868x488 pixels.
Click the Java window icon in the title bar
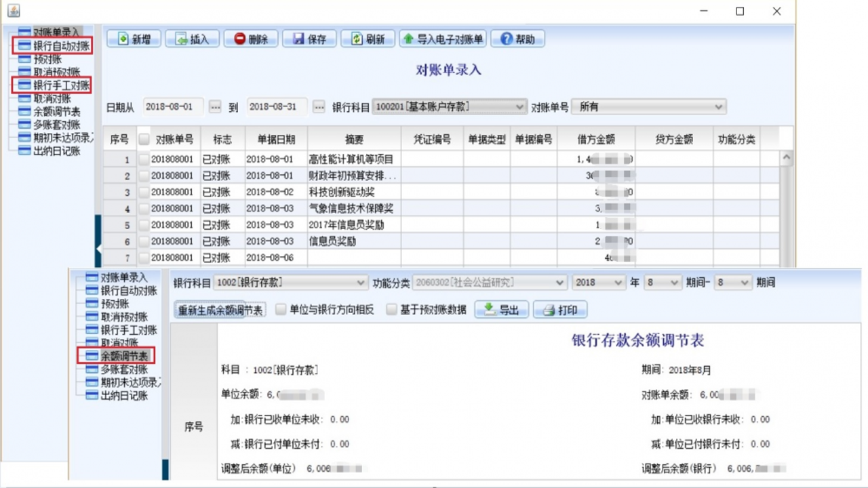tap(13, 11)
